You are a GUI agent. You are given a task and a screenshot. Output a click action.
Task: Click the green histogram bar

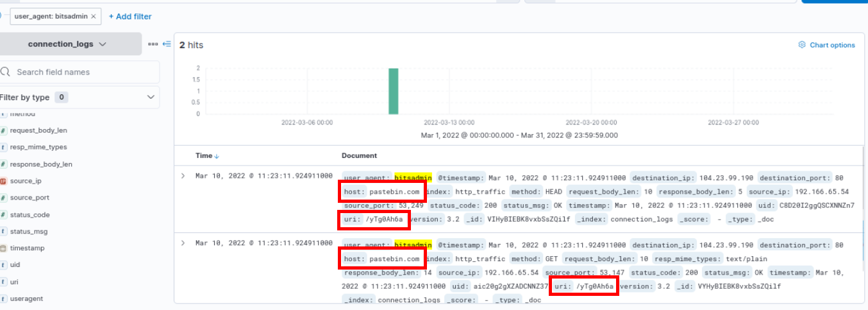coord(393,90)
